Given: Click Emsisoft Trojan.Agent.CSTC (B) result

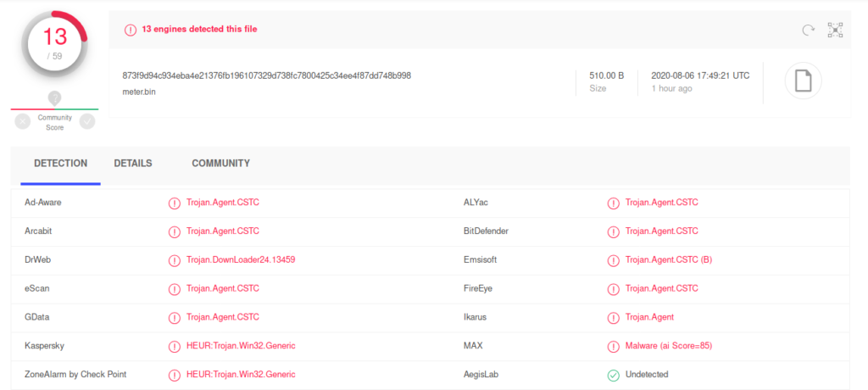Looking at the screenshot, I should pos(669,259).
